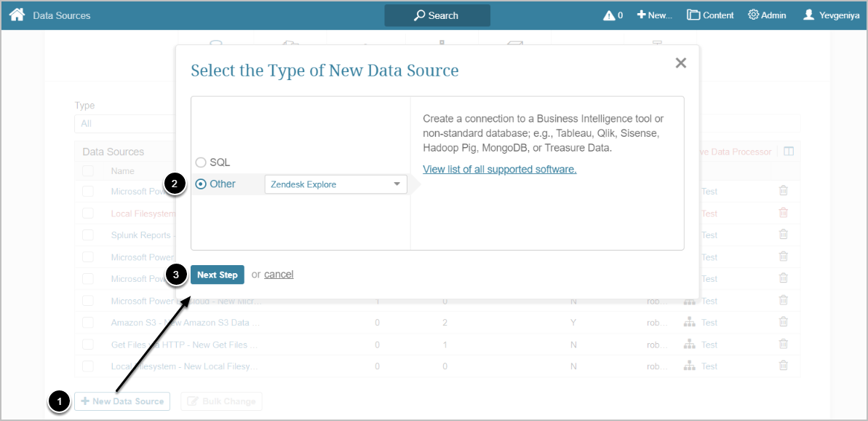The width and height of the screenshot is (868, 421).
Task: Open the Content menu
Action: (710, 15)
